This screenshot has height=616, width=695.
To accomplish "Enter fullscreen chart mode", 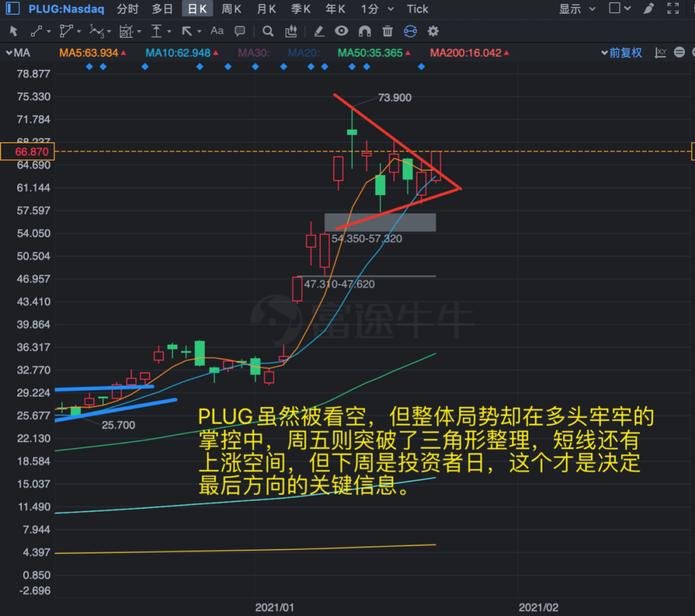I will (673, 8).
